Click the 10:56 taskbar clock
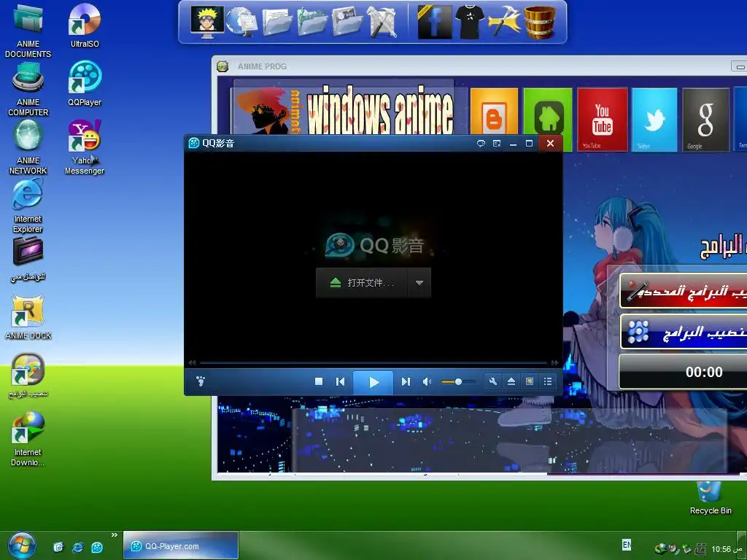This screenshot has height=560, width=747. (x=727, y=549)
